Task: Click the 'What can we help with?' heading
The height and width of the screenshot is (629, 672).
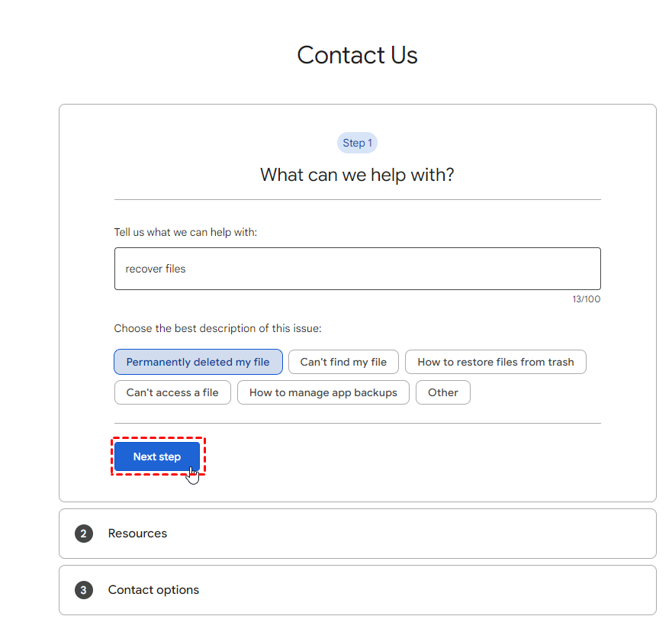Action: [x=357, y=175]
